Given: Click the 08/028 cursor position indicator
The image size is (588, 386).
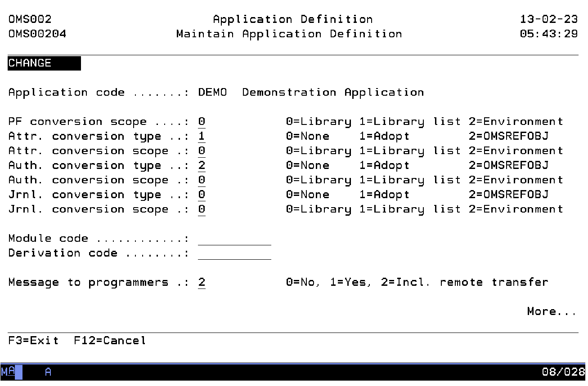Looking at the screenshot, I should [563, 372].
